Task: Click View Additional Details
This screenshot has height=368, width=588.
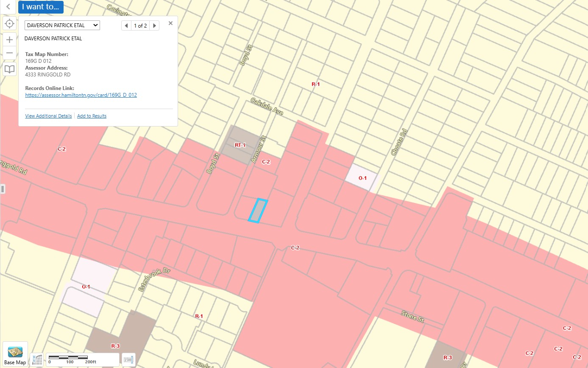Action: (x=48, y=116)
